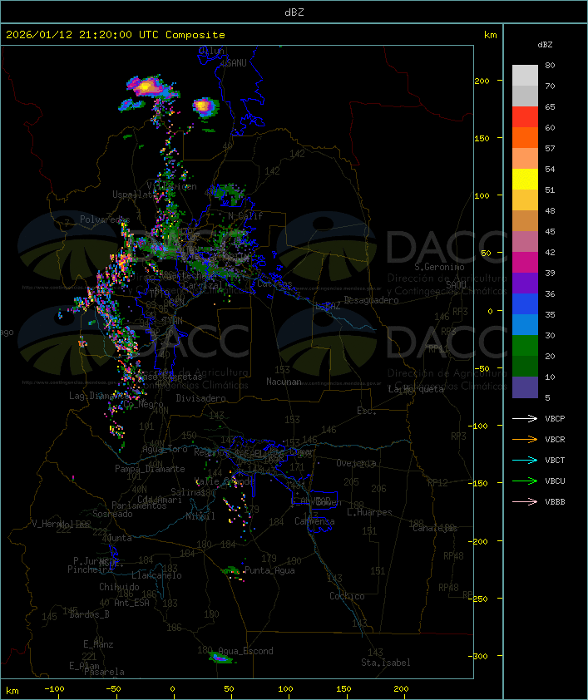
Task: Click the VBCP legend label
Action: pos(555,418)
